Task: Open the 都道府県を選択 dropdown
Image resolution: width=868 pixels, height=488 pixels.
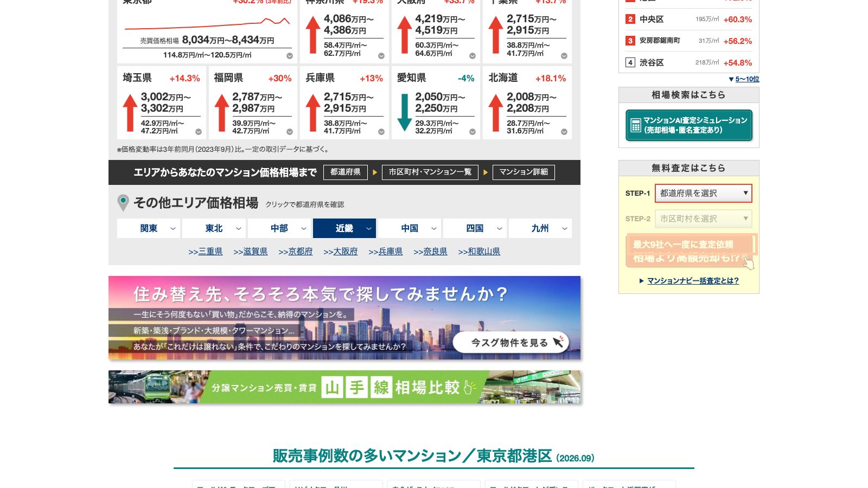Action: pos(704,193)
